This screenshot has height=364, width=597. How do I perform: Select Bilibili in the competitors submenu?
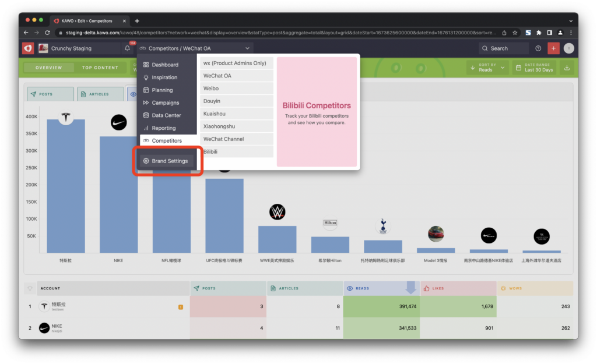(237, 152)
